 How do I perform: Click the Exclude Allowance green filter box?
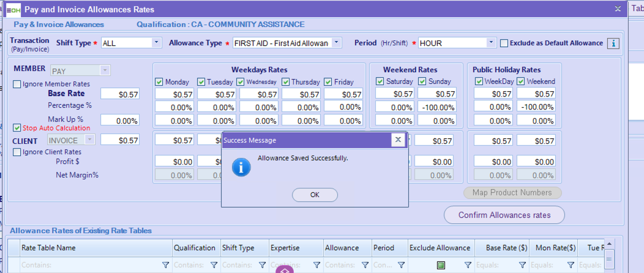[x=440, y=265]
